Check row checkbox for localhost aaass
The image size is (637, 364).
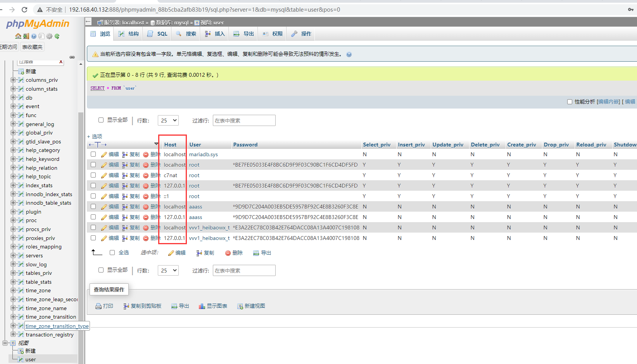click(x=93, y=207)
